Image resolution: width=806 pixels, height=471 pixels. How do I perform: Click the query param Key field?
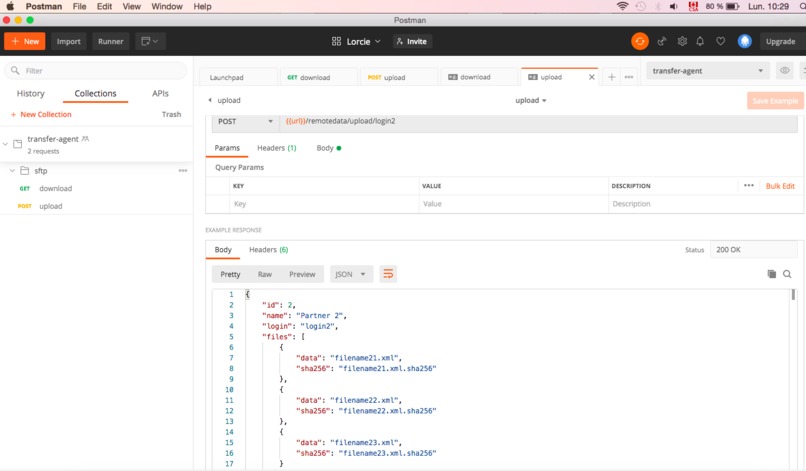tap(324, 204)
